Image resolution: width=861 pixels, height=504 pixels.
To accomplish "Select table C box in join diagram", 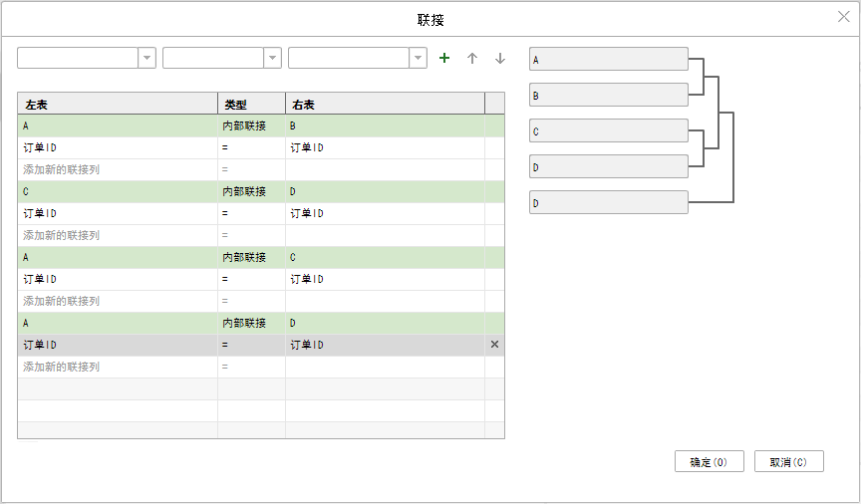I will (608, 131).
